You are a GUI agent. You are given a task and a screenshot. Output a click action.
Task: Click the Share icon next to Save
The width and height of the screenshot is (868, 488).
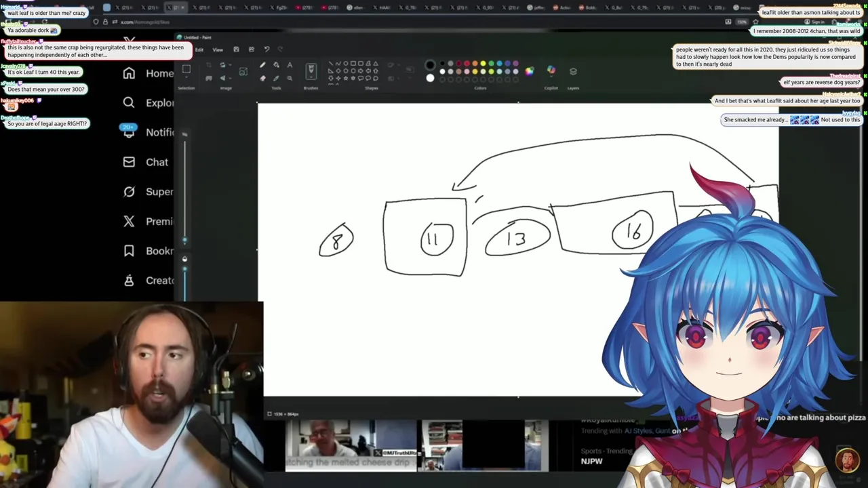click(252, 49)
